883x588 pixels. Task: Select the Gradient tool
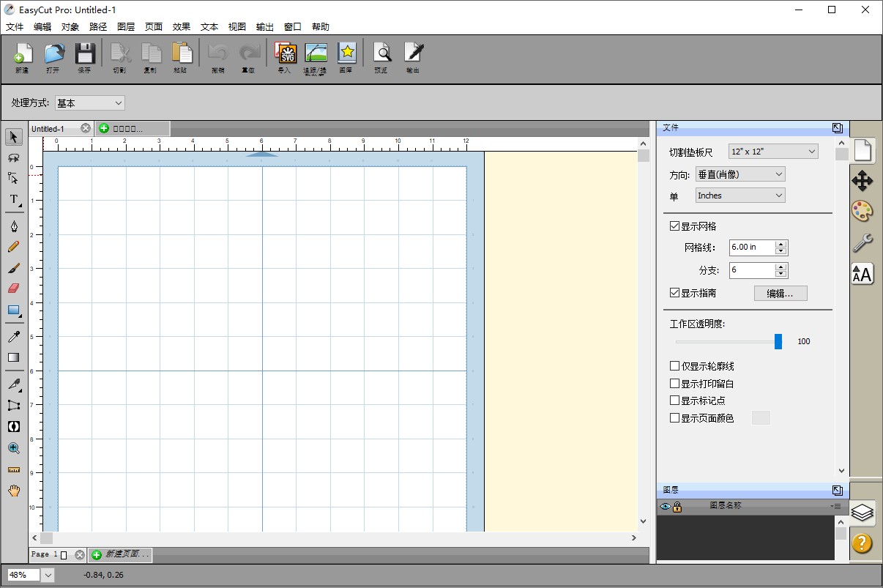[x=14, y=357]
